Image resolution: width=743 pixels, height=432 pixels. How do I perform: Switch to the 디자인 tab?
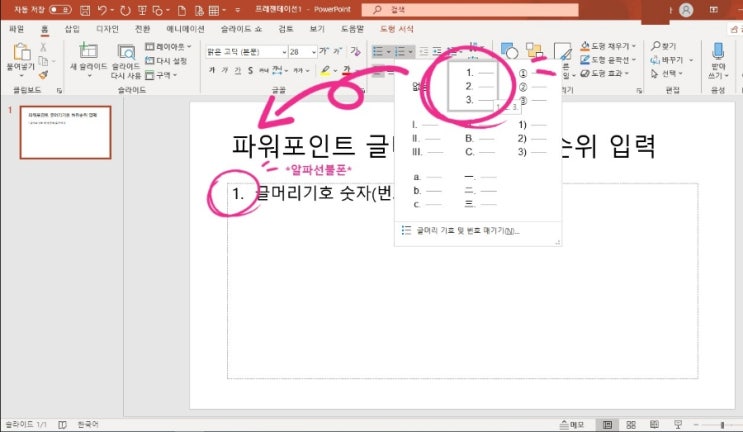(x=108, y=29)
